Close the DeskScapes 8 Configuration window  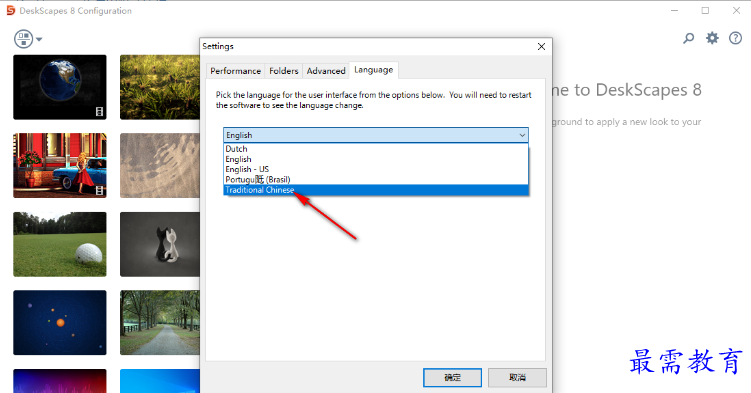click(736, 11)
